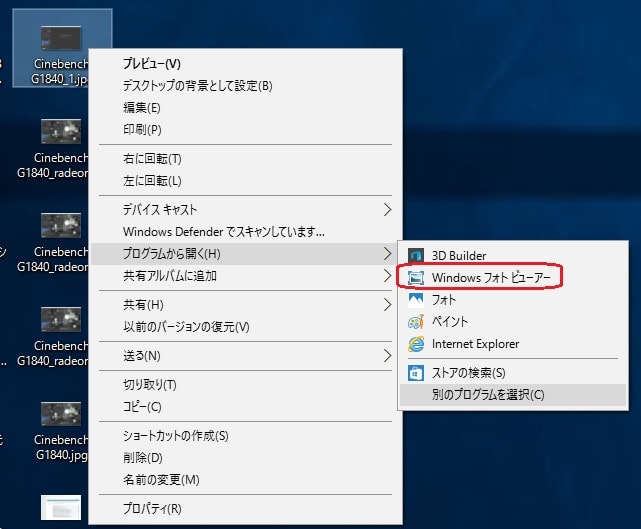
Task: Open the image with Internet Explorer
Action: 513,344
